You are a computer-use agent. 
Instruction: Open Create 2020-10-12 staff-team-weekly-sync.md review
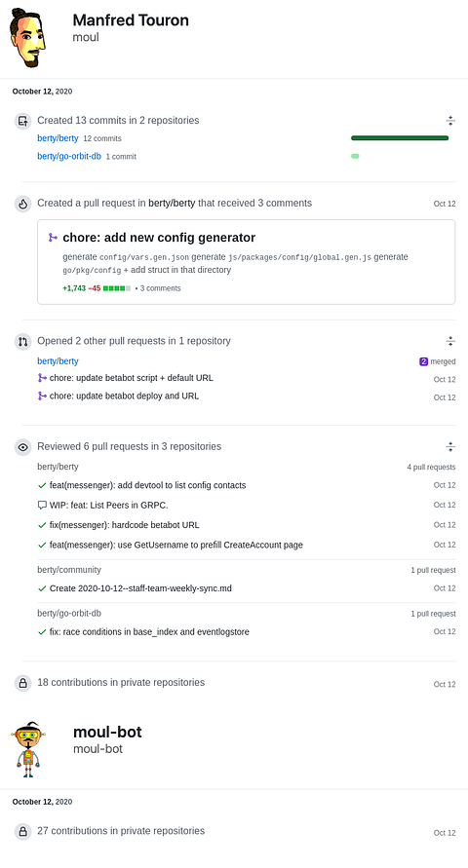(140, 587)
